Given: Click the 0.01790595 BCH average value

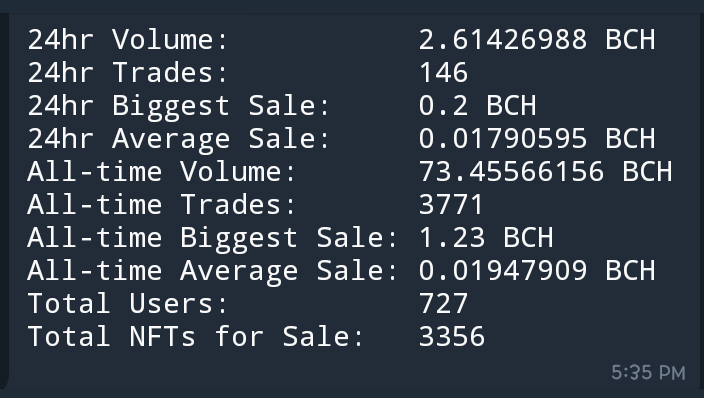Looking at the screenshot, I should pos(537,139).
